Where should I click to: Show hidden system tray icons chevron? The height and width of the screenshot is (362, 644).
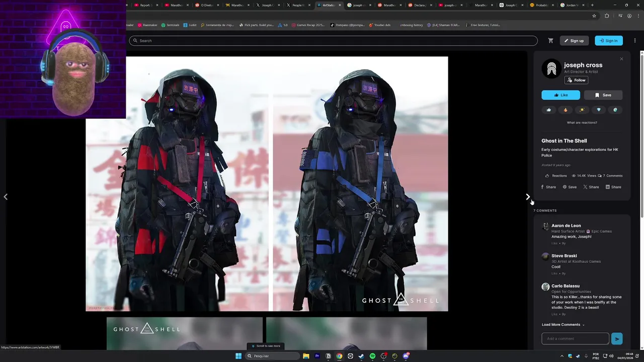561,356
